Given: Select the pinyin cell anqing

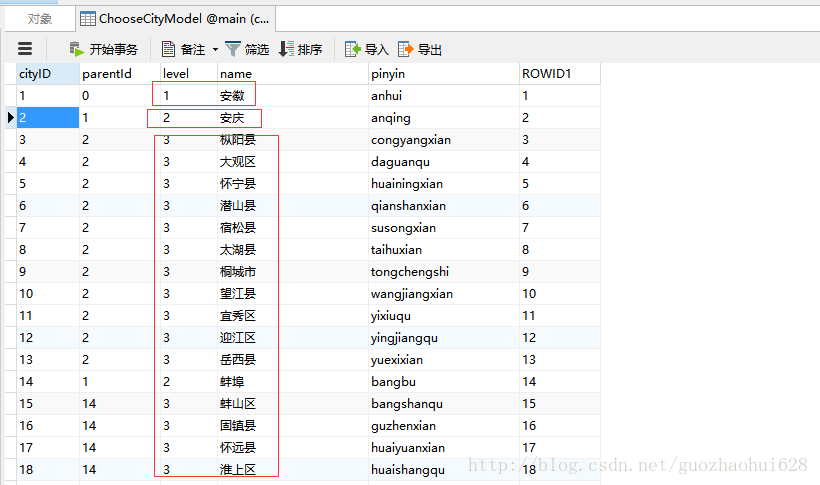Looking at the screenshot, I should pos(444,118).
